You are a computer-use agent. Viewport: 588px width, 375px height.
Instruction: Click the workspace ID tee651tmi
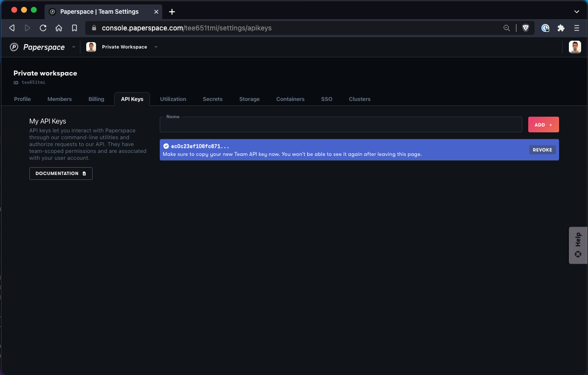click(x=33, y=82)
